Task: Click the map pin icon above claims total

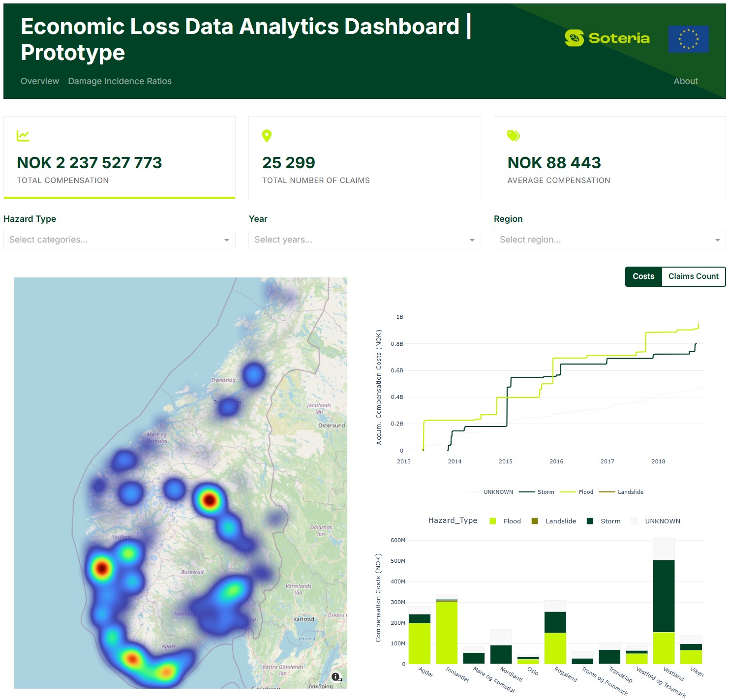Action: click(267, 136)
